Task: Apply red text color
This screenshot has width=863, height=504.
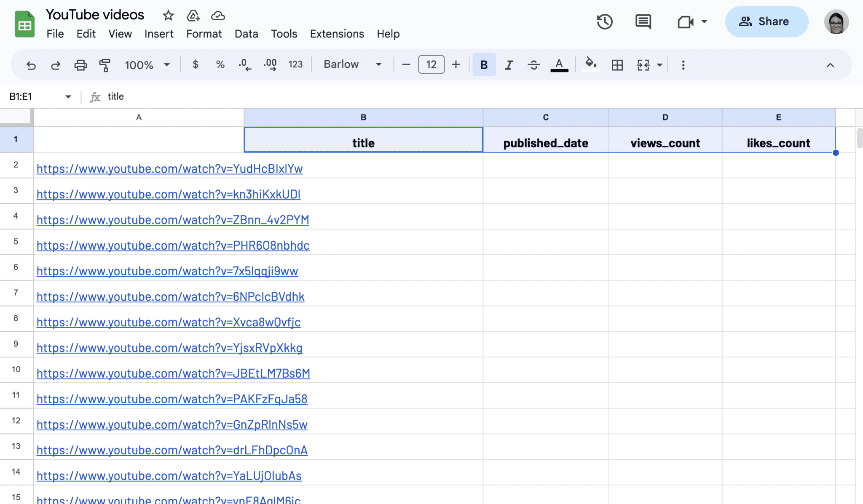Action: (559, 65)
